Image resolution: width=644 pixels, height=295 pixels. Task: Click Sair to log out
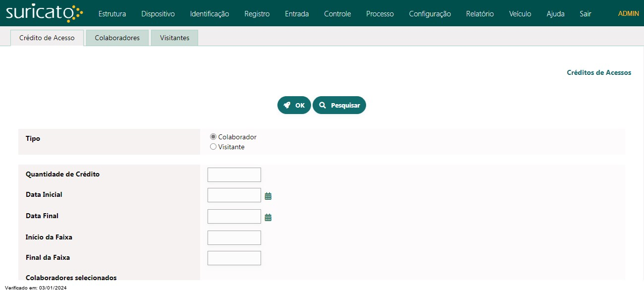click(586, 14)
